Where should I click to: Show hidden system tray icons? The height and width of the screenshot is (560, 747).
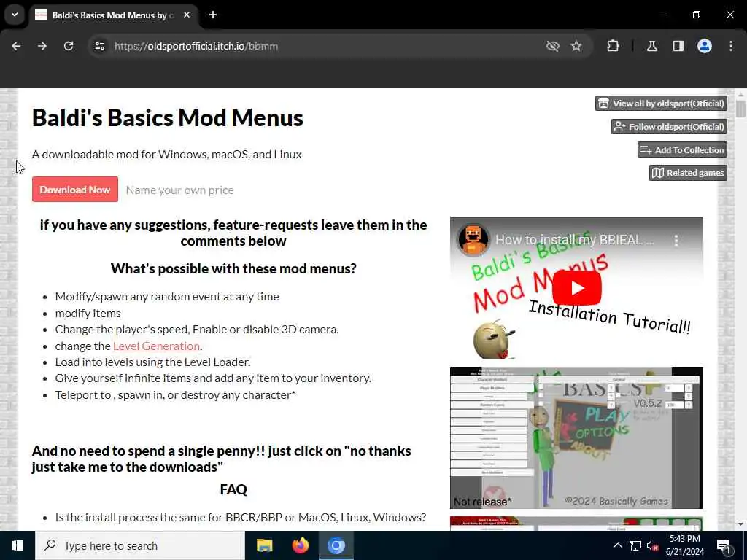pos(617,545)
